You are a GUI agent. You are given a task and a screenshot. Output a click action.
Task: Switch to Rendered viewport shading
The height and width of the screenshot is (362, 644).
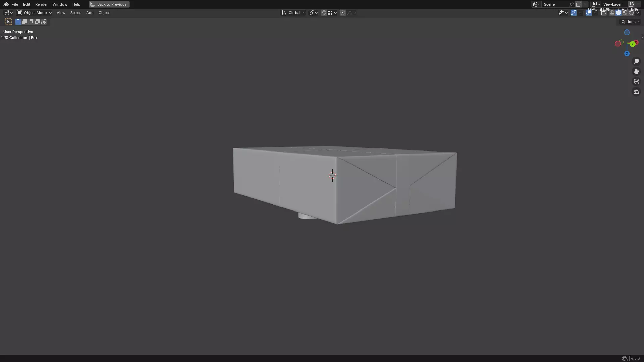pyautogui.click(x=631, y=13)
